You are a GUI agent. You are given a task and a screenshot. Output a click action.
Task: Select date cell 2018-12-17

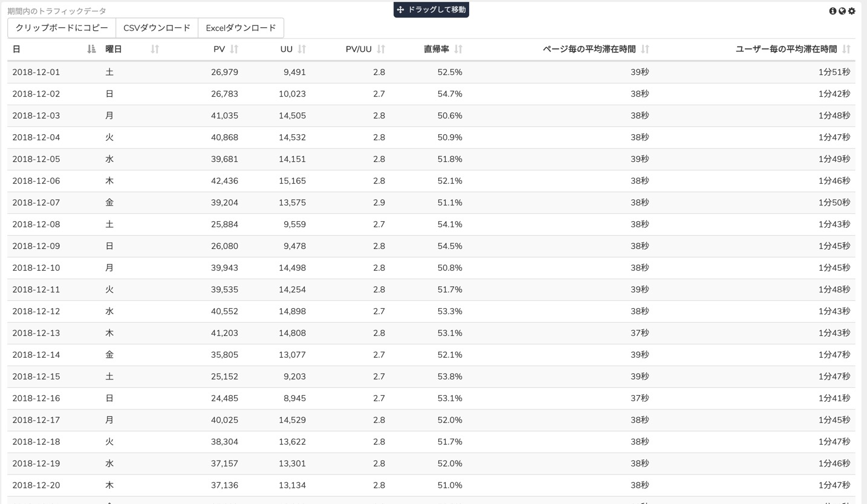point(36,420)
